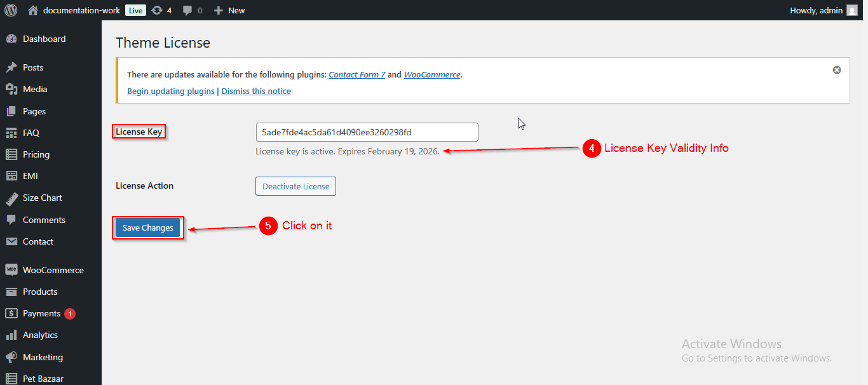Click the Live status badge

click(x=135, y=10)
